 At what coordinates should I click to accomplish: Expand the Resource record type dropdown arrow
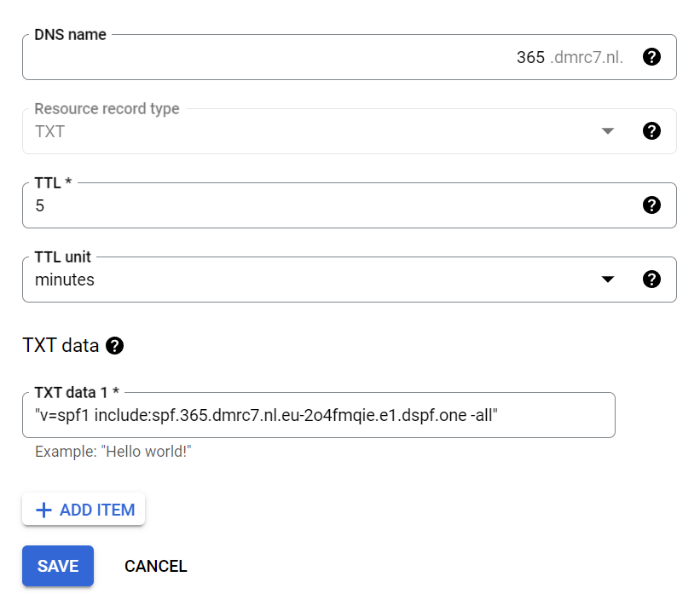pos(607,131)
